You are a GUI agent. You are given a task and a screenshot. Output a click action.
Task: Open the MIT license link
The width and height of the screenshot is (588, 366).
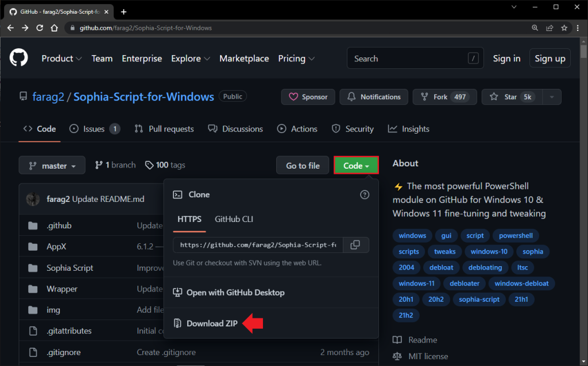coord(420,356)
